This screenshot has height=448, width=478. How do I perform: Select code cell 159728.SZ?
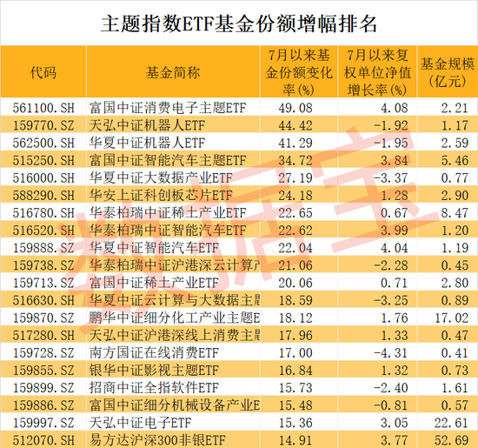tap(43, 353)
